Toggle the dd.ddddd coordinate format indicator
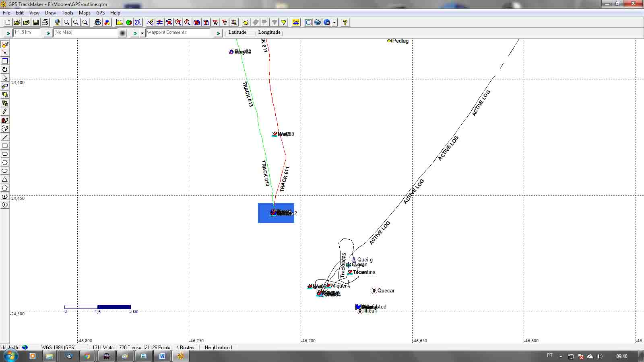The image size is (644, 362). (10, 347)
